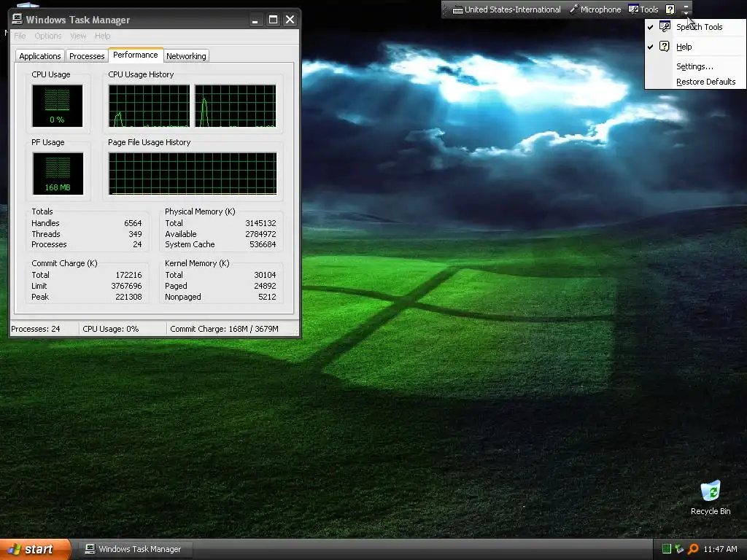Open the Help menu in Task Manager
Viewport: 747px width, 560px height.
pos(102,36)
